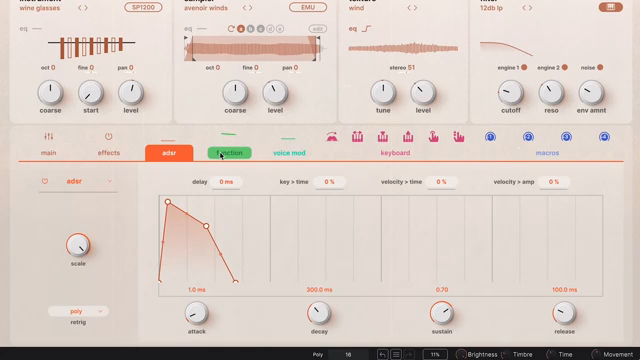
Task: Click the 11% value in bottom bar
Action: tap(435, 354)
